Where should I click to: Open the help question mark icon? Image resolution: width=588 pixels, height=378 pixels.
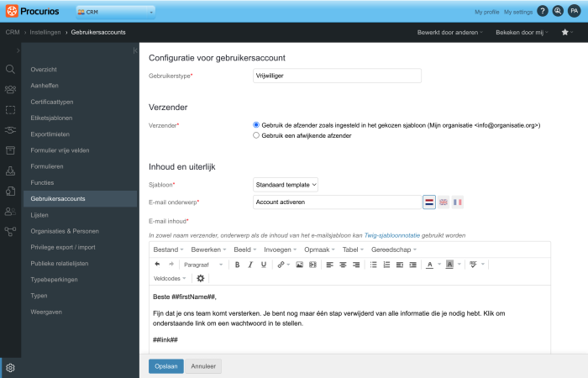click(x=543, y=11)
